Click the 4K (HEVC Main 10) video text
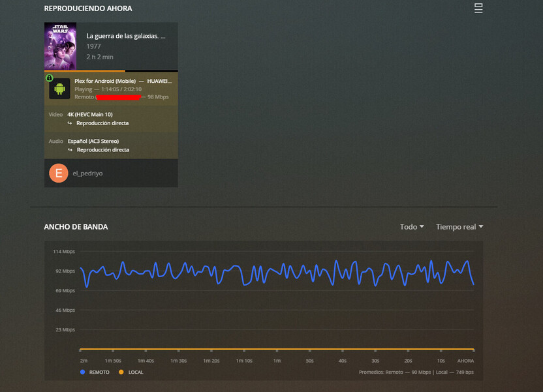 (x=90, y=115)
